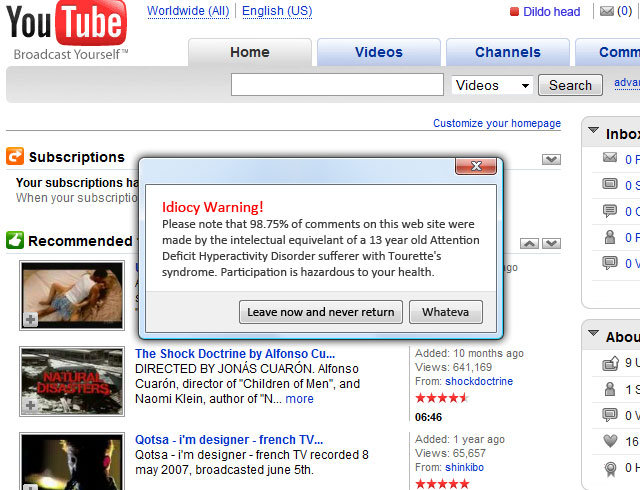Click the second Inbox icon in the sidebar, under the envelope
Screen dimensions: 640x490
pos(610,184)
